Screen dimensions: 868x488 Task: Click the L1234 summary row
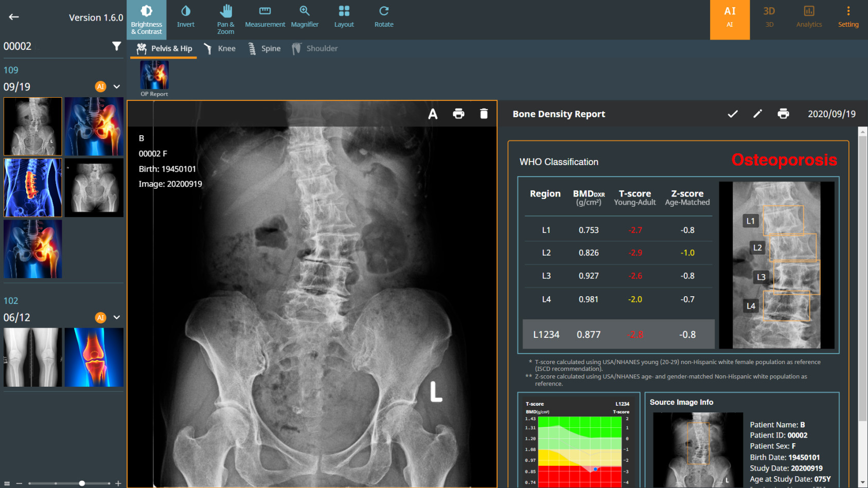point(618,334)
